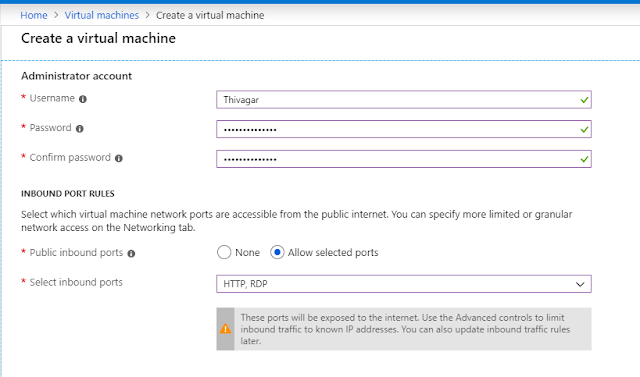640x377 pixels.
Task: Click the Public inbound ports info icon
Action: tap(131, 254)
